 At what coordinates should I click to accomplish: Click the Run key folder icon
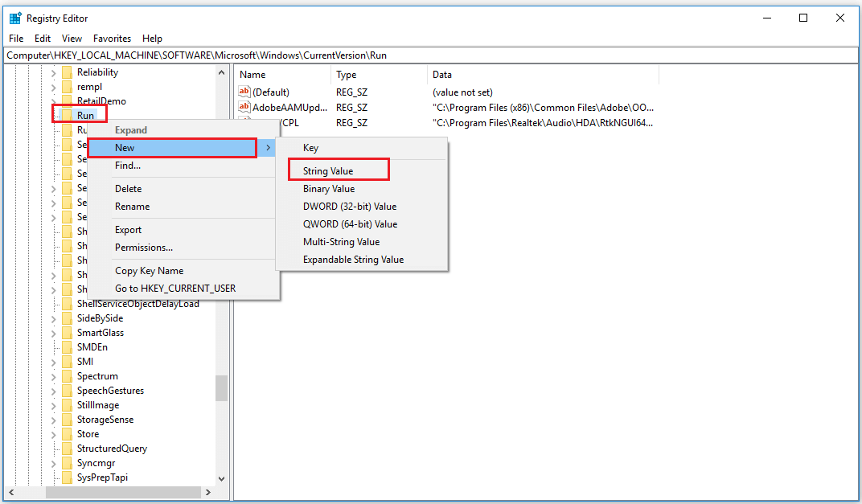67,116
